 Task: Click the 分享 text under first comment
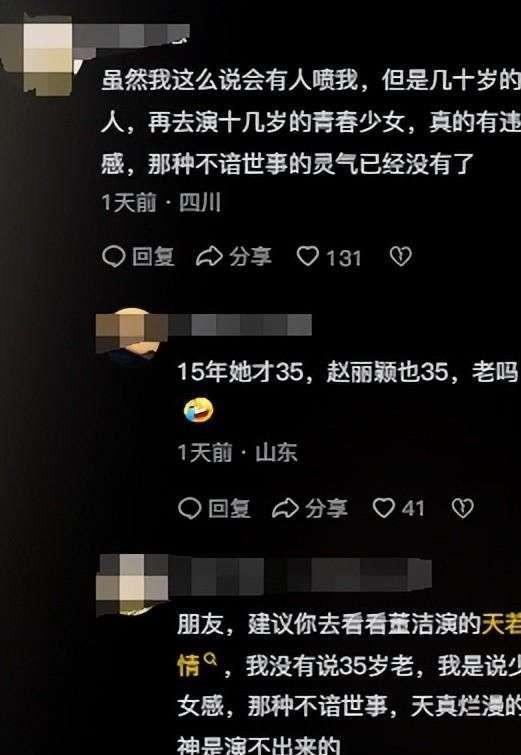[250, 257]
